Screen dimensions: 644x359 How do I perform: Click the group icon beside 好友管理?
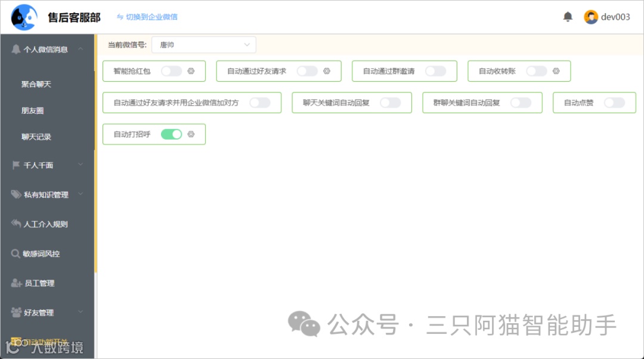pyautogui.click(x=16, y=312)
